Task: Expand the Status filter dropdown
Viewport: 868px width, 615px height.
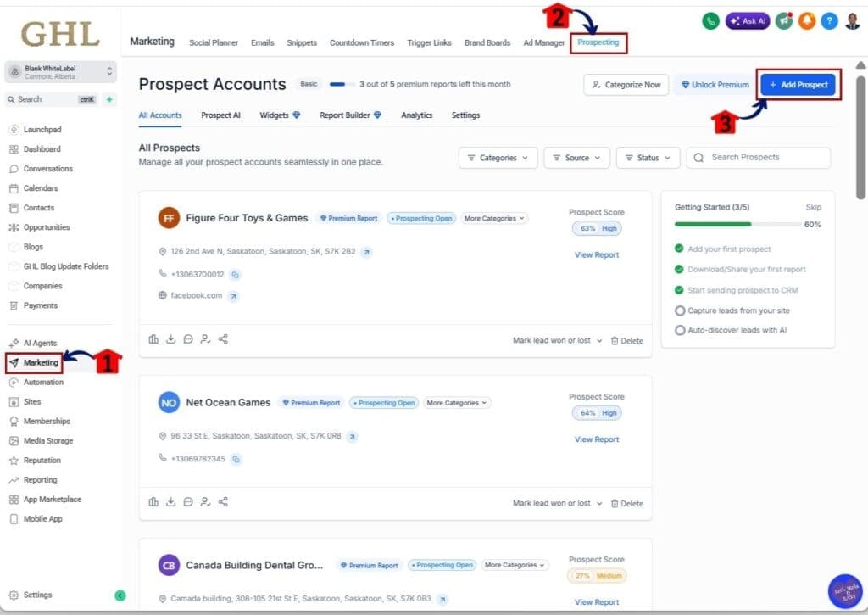Action: click(648, 157)
